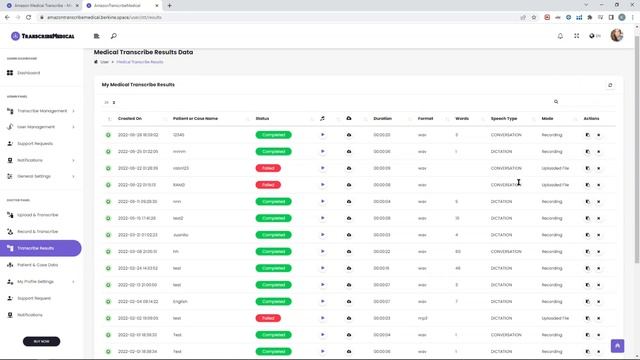Select Transcribe Results in sidebar

pyautogui.click(x=40, y=248)
